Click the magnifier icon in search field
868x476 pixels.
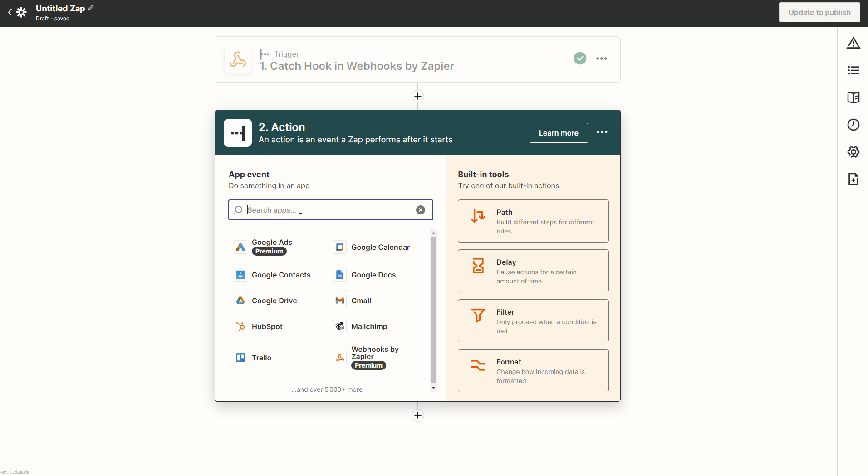coord(238,210)
